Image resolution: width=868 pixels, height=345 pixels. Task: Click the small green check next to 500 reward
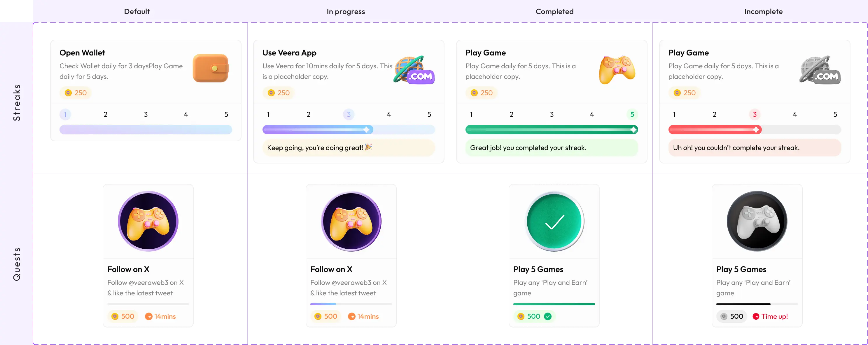click(548, 316)
